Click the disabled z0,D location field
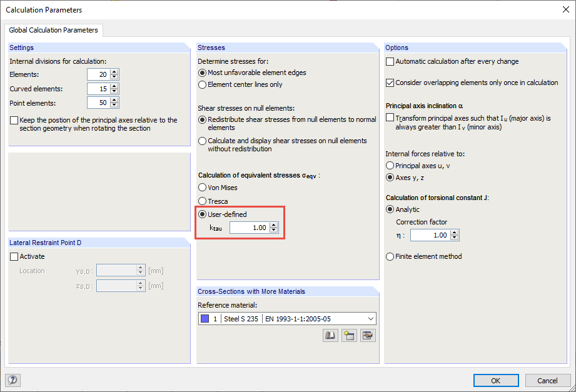 point(116,286)
